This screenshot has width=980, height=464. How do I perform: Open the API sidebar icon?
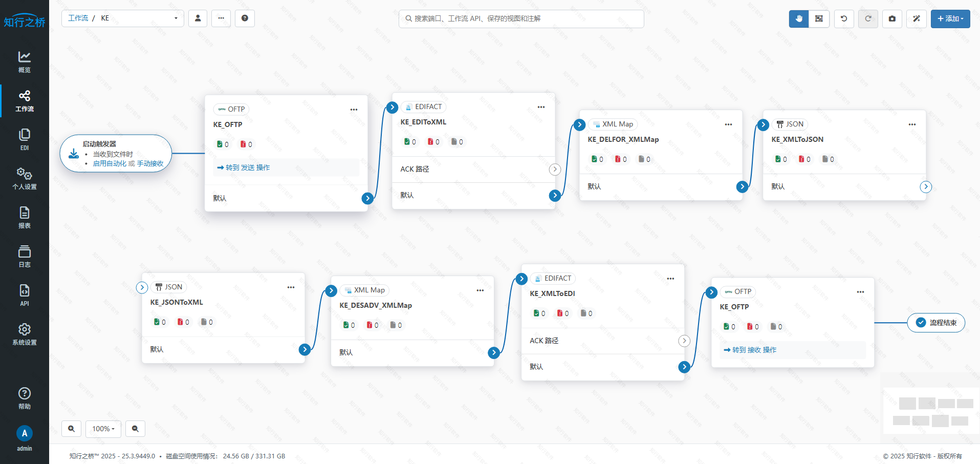[24, 295]
